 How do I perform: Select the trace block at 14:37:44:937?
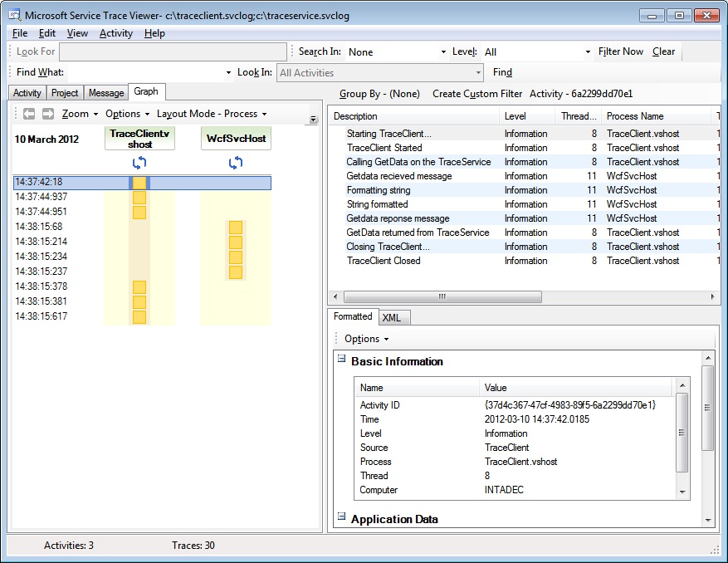pyautogui.click(x=139, y=198)
